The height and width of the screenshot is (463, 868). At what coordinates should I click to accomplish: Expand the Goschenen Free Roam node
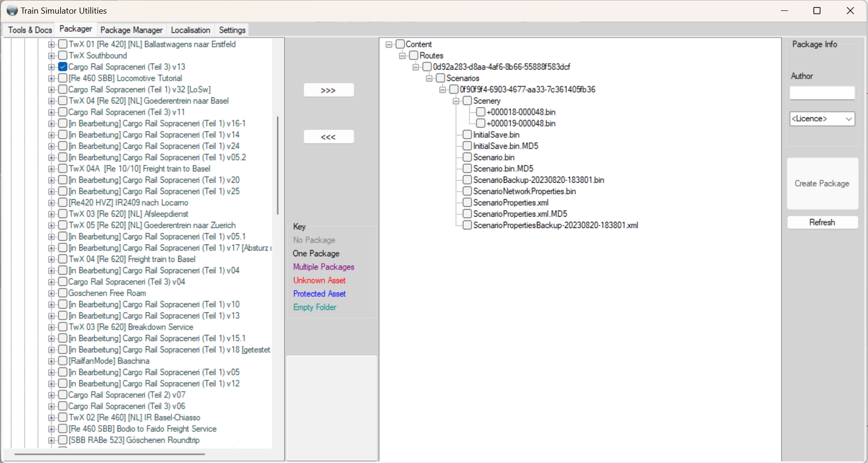pyautogui.click(x=51, y=293)
